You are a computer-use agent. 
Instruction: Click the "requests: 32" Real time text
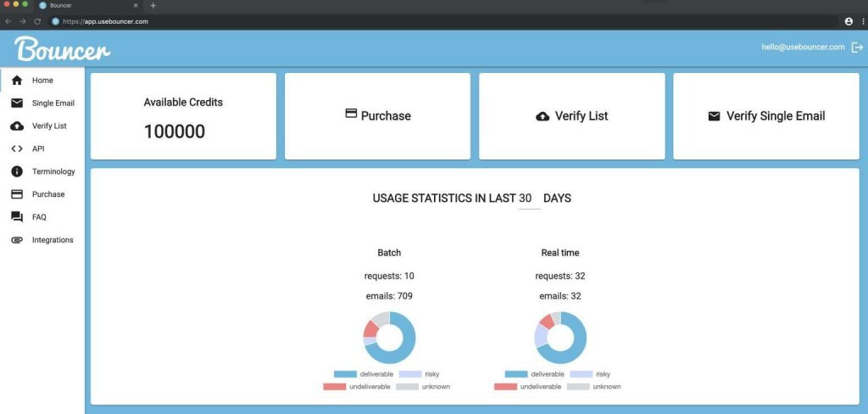click(x=560, y=276)
